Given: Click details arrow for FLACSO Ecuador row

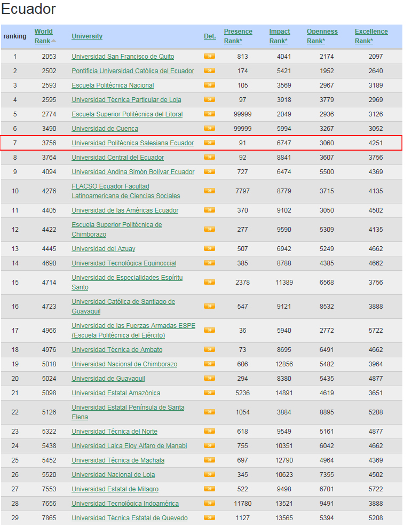Looking at the screenshot, I should (210, 191).
